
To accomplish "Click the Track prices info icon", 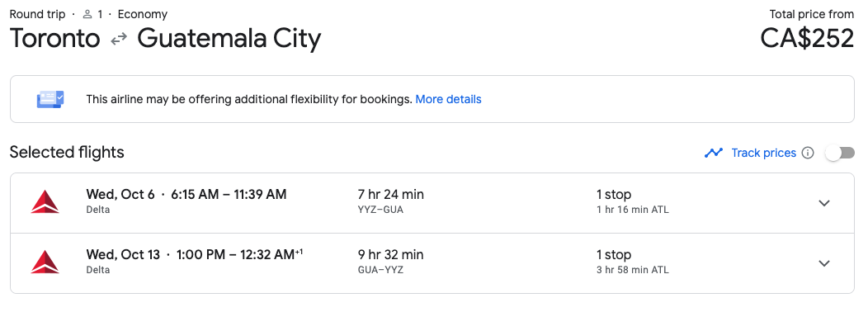I will coord(808,153).
